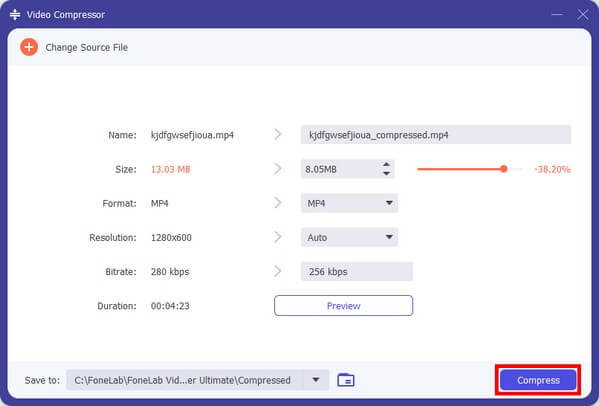Expand the MP4 output format dropdown

[x=350, y=203]
